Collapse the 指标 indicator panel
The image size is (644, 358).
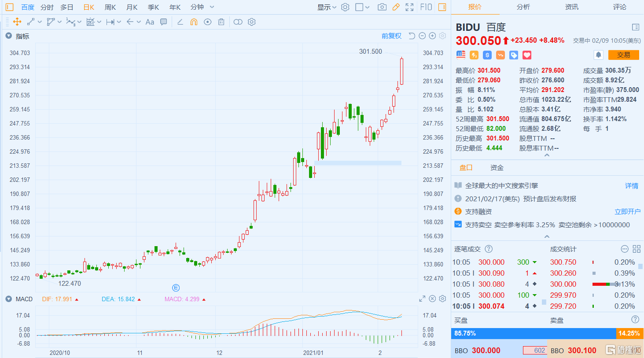(8, 36)
